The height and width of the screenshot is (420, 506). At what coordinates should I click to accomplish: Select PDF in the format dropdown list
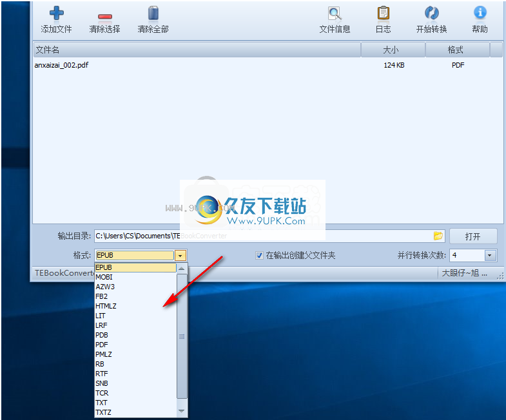coord(135,345)
